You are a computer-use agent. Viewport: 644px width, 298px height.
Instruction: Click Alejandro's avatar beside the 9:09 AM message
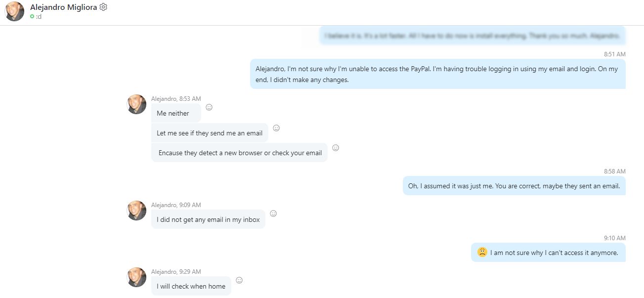pos(137,211)
